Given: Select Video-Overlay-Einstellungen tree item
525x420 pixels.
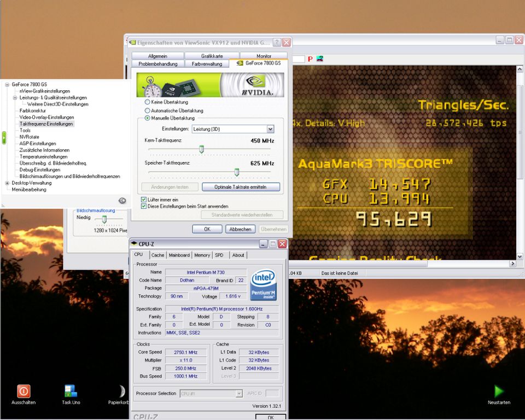Looking at the screenshot, I should point(46,117).
